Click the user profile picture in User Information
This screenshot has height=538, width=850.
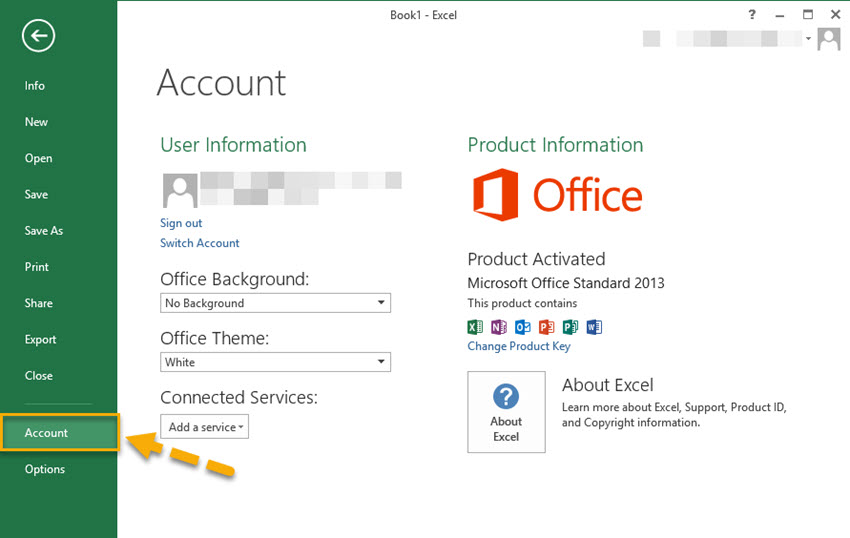180,190
